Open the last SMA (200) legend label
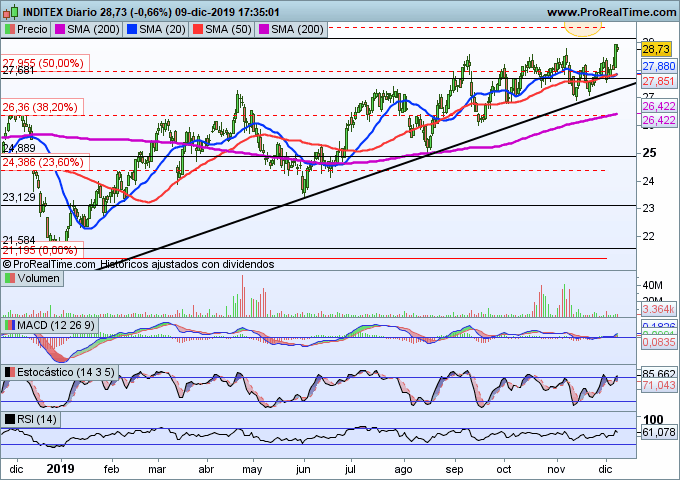This screenshot has width=680, height=480. 297,29
